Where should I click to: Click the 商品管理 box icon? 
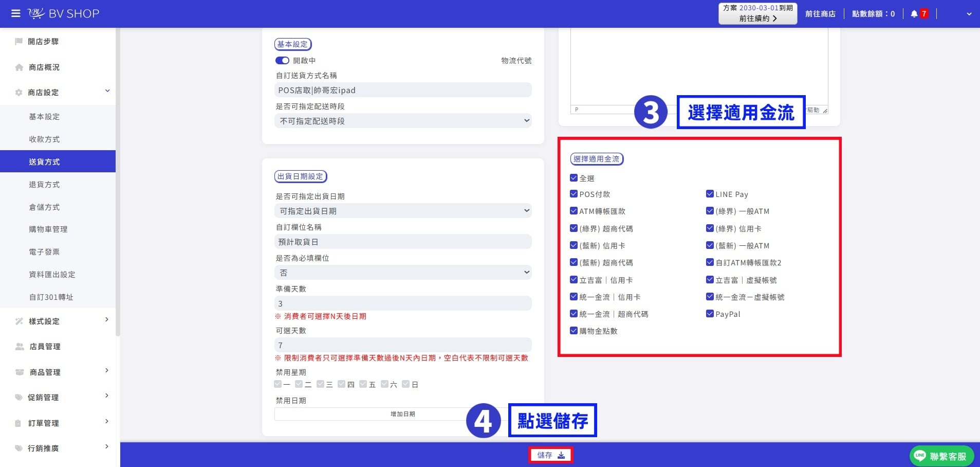[x=20, y=372]
